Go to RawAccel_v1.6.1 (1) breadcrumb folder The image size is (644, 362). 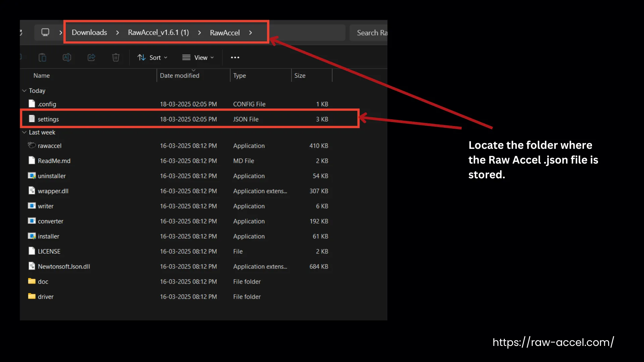coord(158,33)
